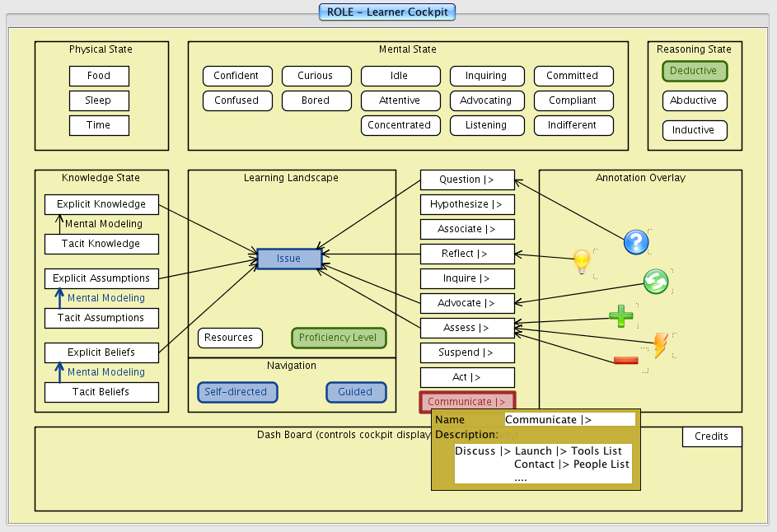Open the Resources button
Image resolution: width=777 pixels, height=532 pixels.
229,338
